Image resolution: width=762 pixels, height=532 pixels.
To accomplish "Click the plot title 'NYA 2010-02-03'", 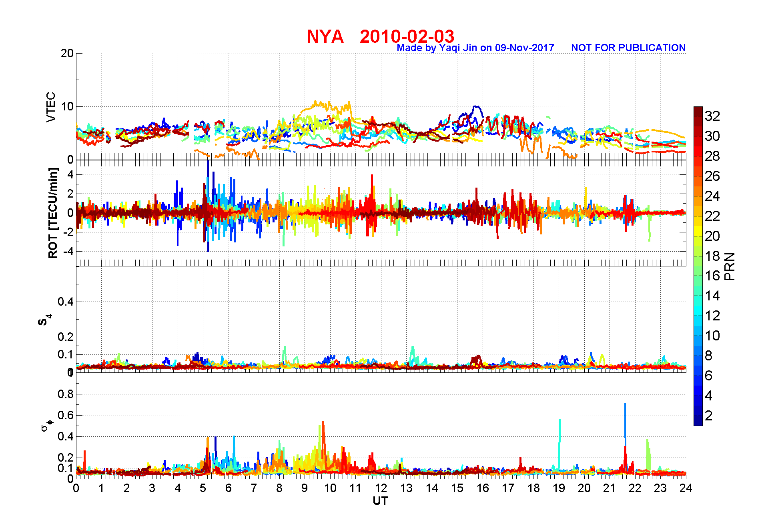I will [380, 37].
